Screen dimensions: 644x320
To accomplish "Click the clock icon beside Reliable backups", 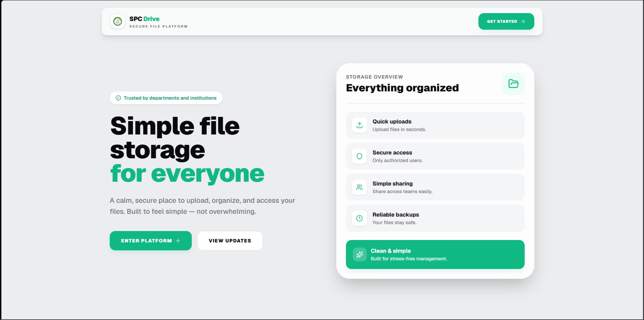I will tap(359, 218).
